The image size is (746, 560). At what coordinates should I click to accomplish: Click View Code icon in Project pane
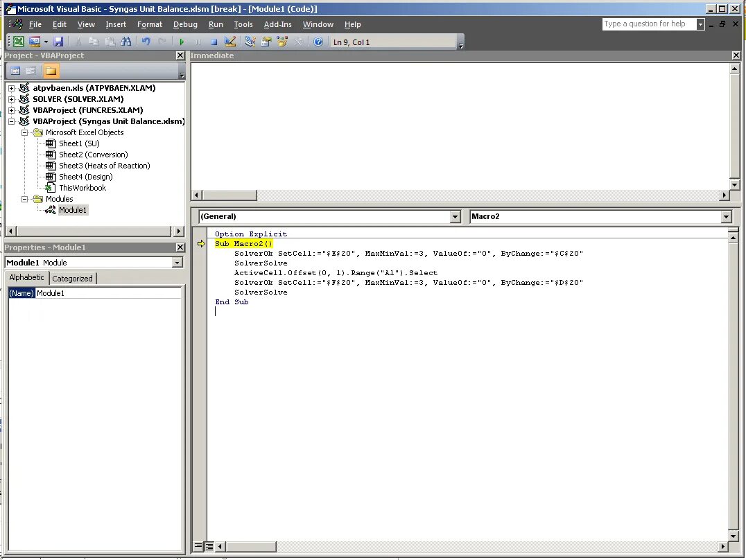click(x=16, y=71)
